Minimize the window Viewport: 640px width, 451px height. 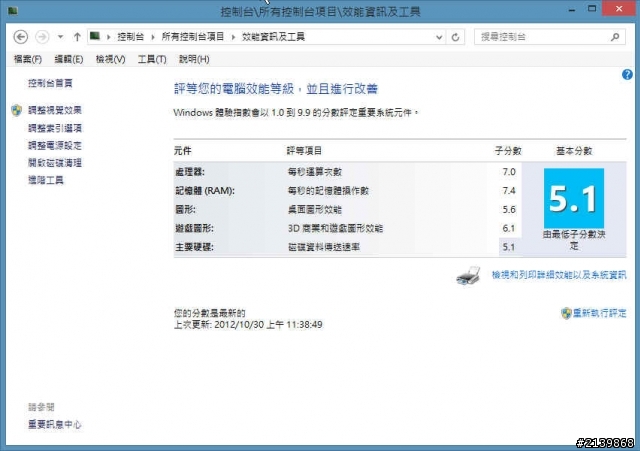point(571,9)
